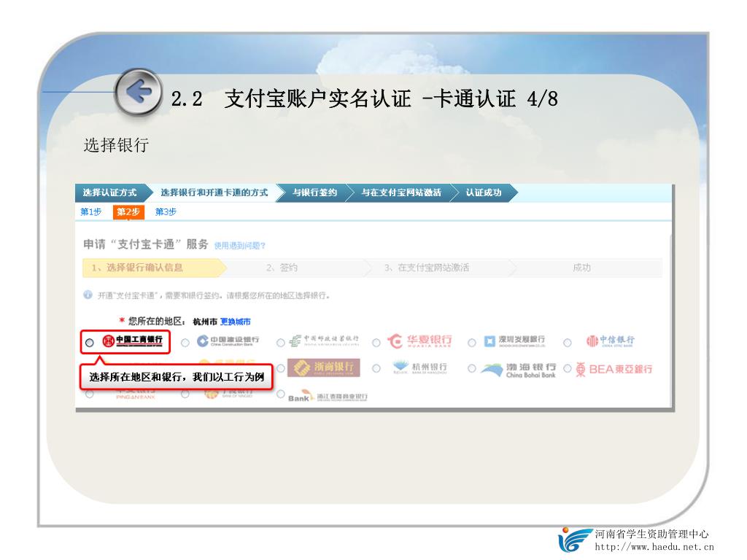Click the blue info icon beside 开通支付宝卡通
The height and width of the screenshot is (560, 747).
tap(88, 295)
